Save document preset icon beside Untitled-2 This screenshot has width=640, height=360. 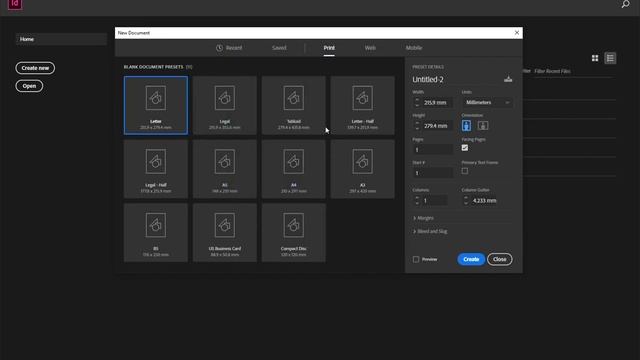point(508,79)
